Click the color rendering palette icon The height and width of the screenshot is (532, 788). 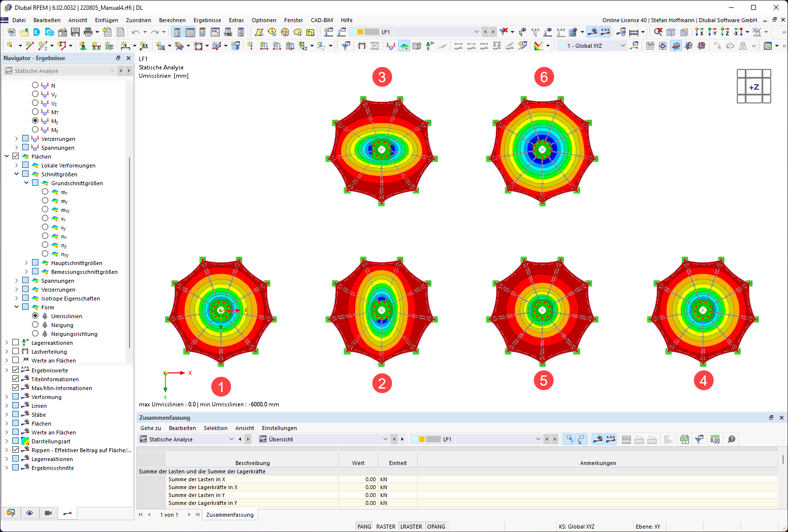(539, 46)
